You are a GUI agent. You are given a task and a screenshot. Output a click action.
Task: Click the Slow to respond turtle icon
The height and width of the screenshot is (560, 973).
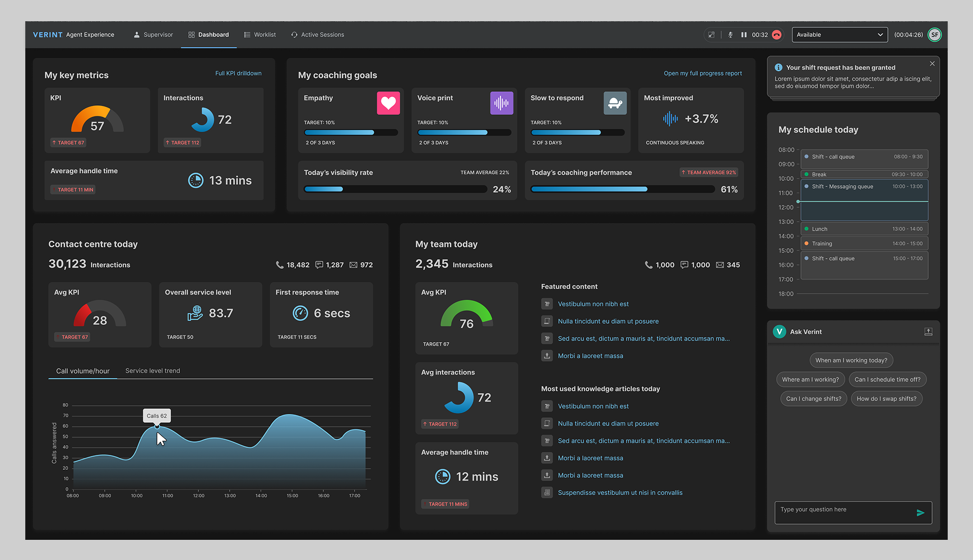coord(615,103)
